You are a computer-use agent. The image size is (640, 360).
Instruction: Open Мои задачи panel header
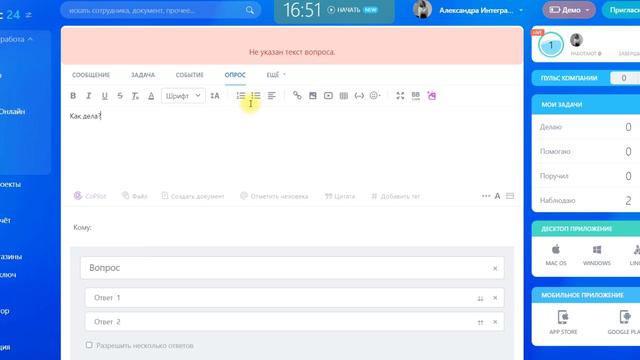pos(586,104)
